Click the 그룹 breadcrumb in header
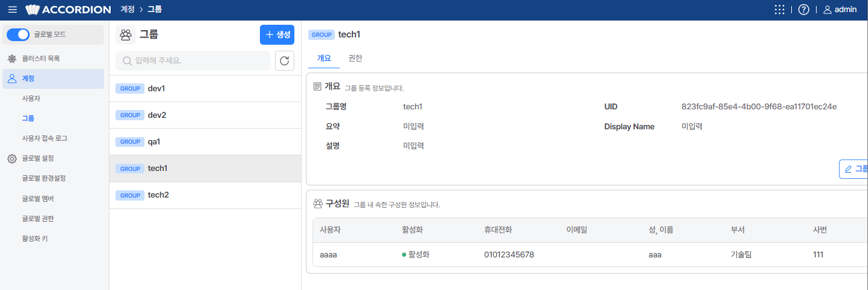This screenshot has width=868, height=290. point(155,10)
